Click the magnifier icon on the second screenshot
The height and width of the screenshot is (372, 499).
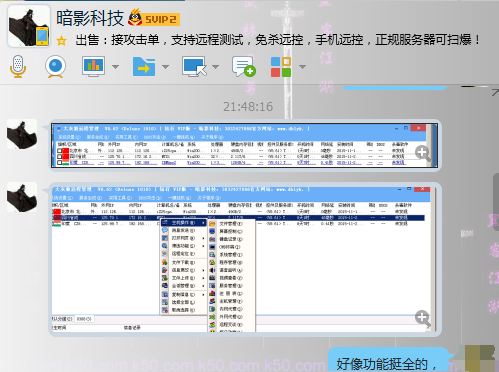pyautogui.click(x=423, y=318)
